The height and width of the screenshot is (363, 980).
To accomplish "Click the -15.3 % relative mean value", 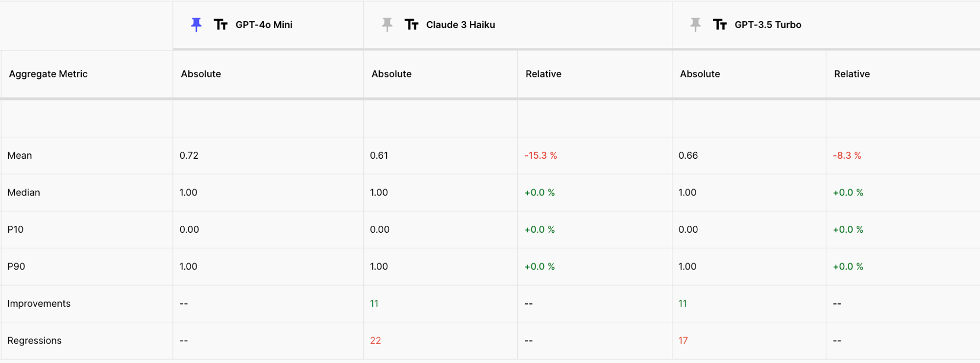I will click(540, 155).
